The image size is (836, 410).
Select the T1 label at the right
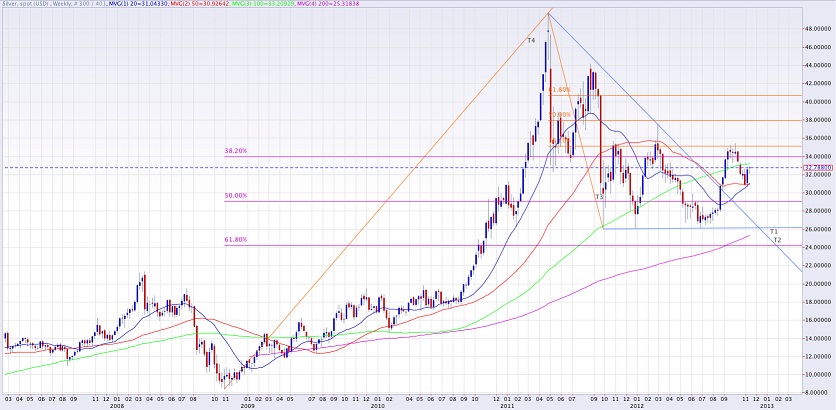coord(774,231)
